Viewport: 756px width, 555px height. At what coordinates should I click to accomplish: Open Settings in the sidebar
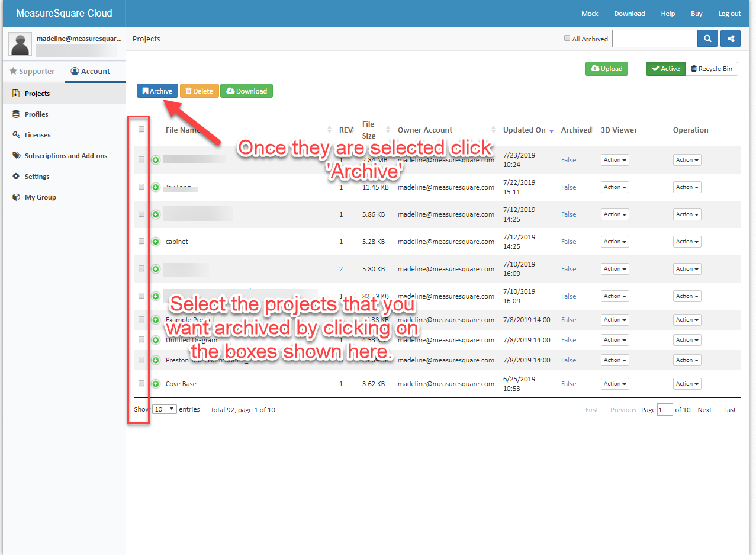[x=37, y=177]
